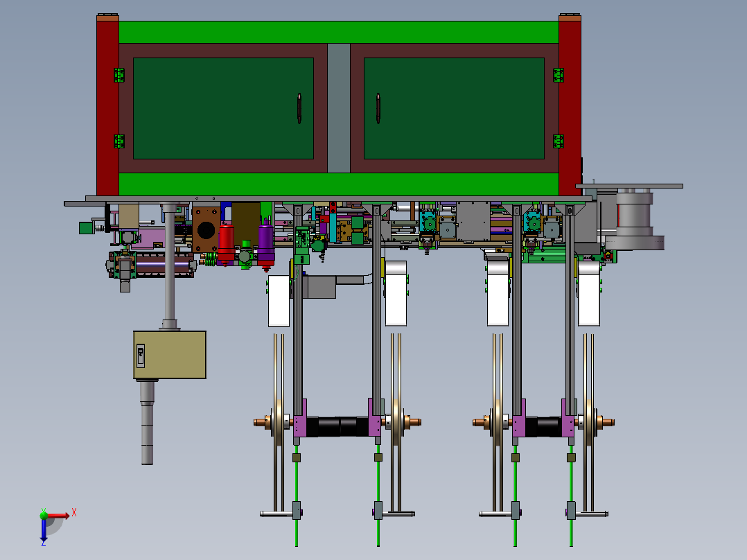Select the upper left green door hinge

pos(119,75)
